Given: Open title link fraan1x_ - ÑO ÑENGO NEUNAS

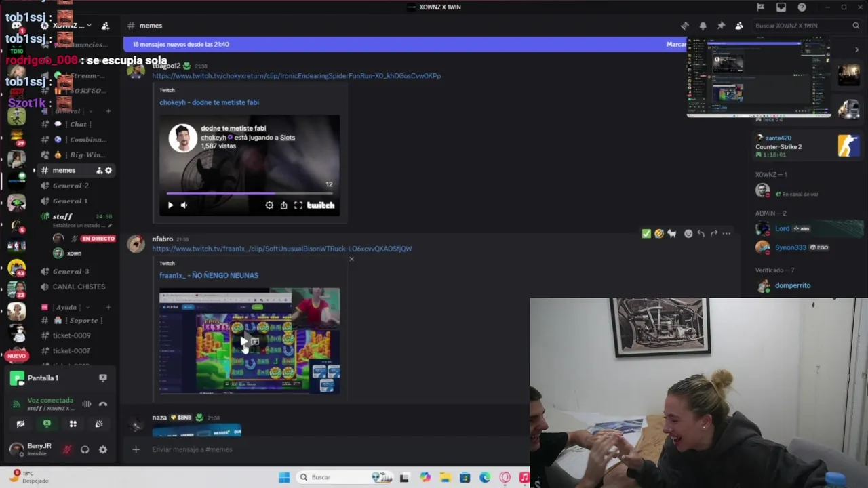Looking at the screenshot, I should click(209, 275).
